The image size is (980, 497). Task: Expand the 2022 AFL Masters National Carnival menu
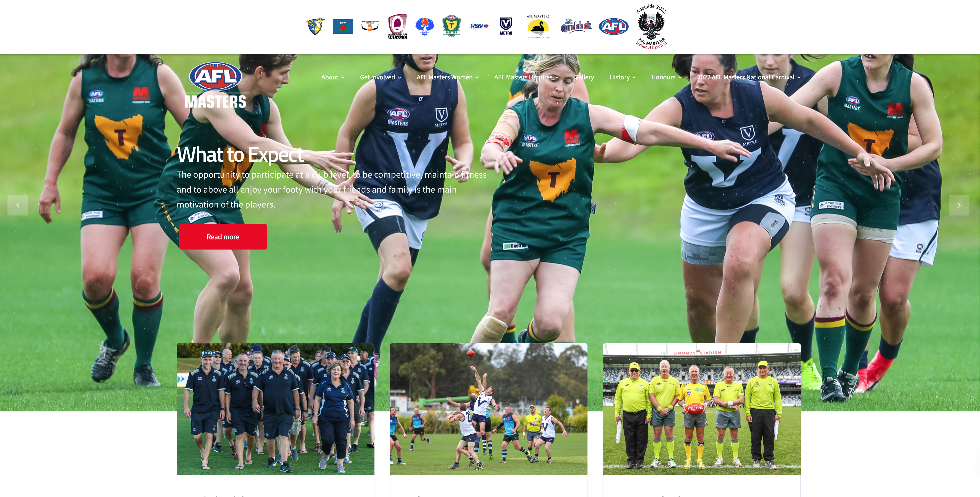(x=749, y=77)
